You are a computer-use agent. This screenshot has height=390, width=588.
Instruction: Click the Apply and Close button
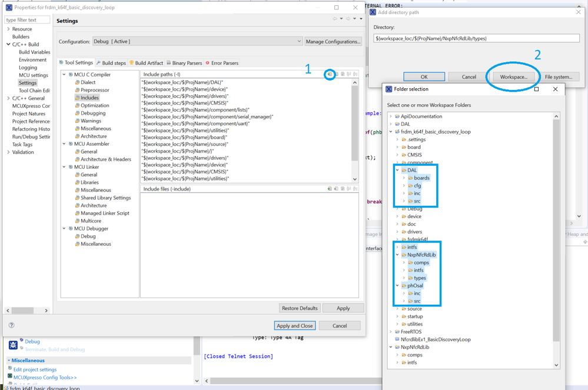click(x=295, y=325)
